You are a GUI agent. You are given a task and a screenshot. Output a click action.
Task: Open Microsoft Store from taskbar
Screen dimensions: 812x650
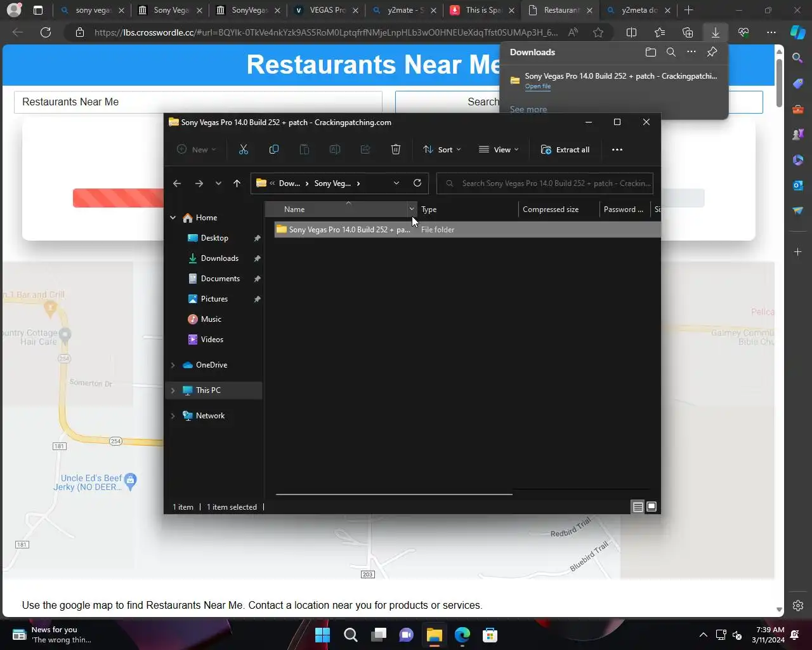click(x=490, y=635)
